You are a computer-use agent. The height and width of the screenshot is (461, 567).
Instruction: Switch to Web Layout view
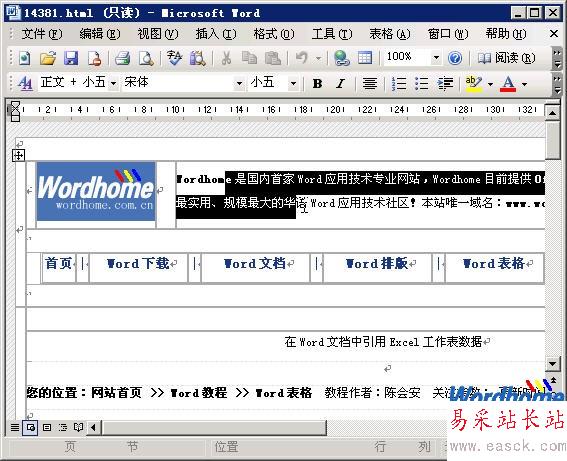30,428
